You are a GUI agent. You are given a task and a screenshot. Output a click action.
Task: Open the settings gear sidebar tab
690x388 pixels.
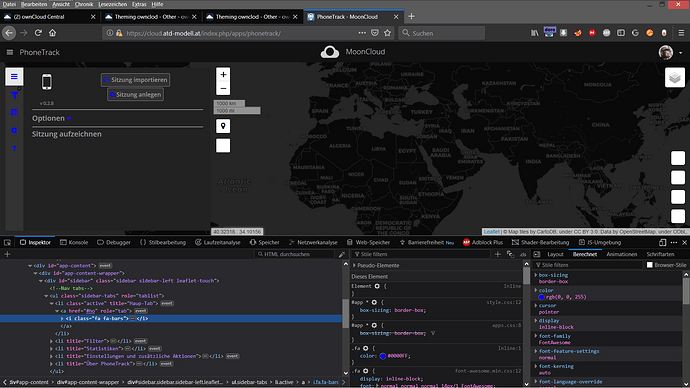pos(14,131)
